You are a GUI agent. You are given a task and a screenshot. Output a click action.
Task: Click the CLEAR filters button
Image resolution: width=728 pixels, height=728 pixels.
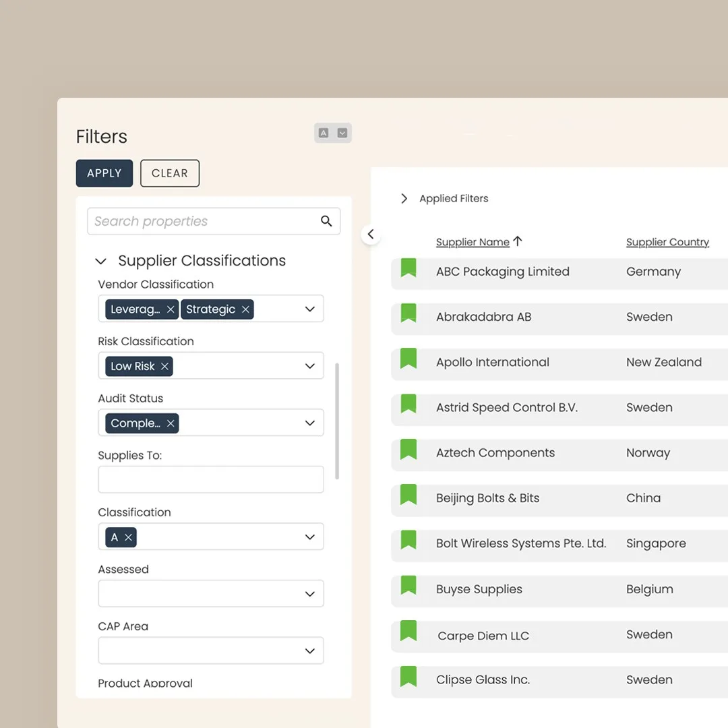point(169,173)
